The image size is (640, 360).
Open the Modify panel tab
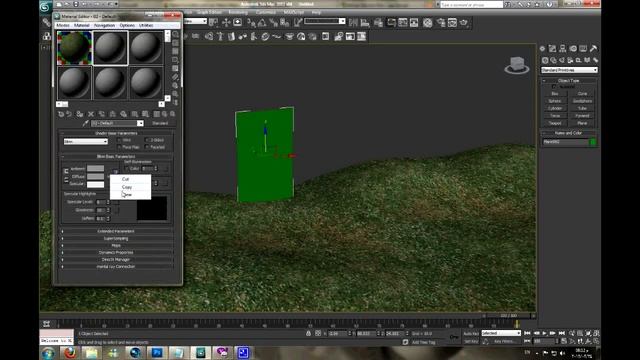click(x=553, y=49)
